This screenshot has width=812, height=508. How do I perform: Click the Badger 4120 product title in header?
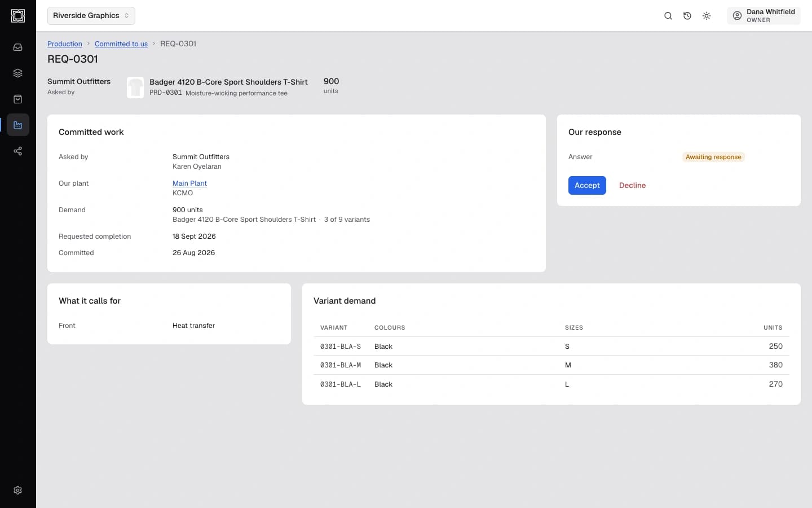[228, 82]
